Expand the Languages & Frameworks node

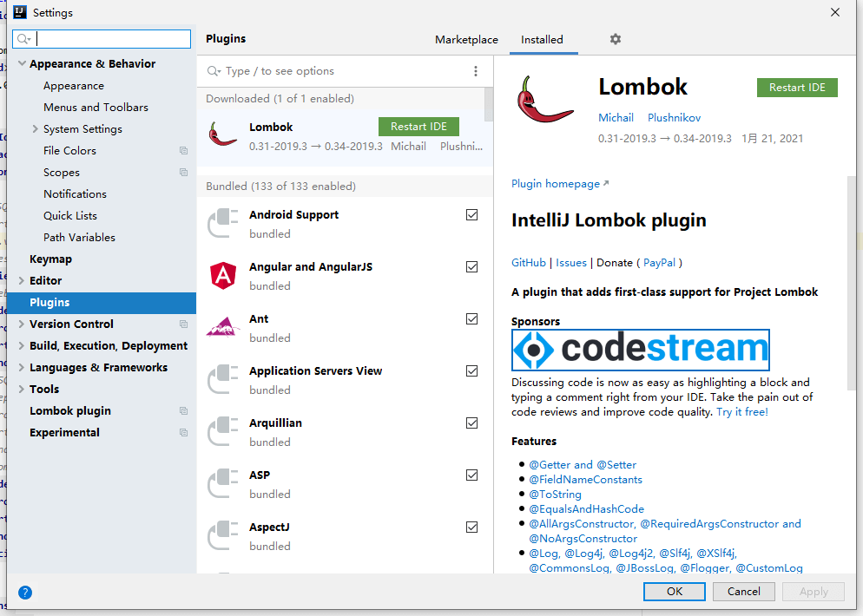(22, 367)
